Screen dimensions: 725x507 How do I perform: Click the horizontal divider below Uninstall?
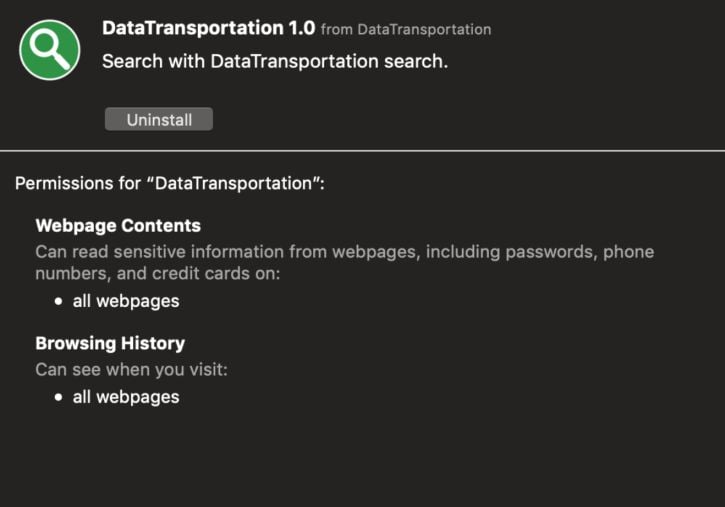point(362,151)
